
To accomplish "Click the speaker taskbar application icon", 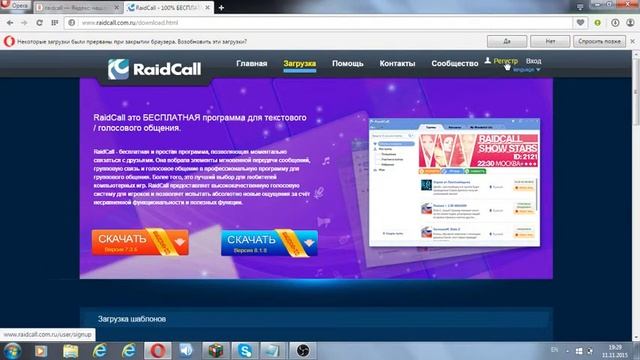I will (x=186, y=351).
